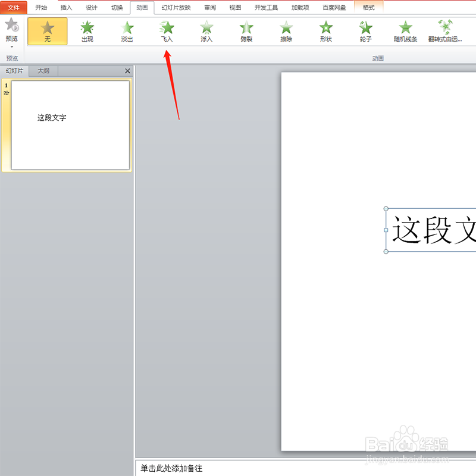Click the bottom-left handle of the text box
The width and height of the screenshot is (476, 476).
pos(386,252)
